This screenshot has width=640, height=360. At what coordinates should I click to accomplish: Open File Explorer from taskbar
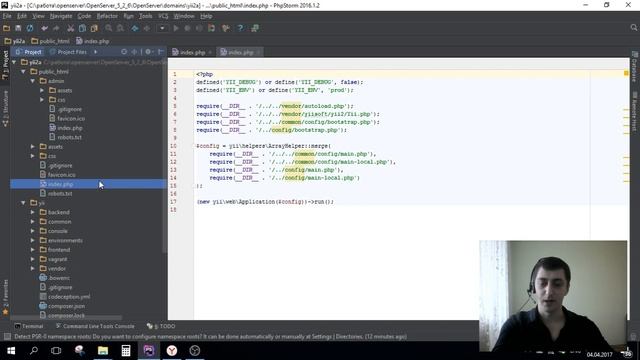103,351
